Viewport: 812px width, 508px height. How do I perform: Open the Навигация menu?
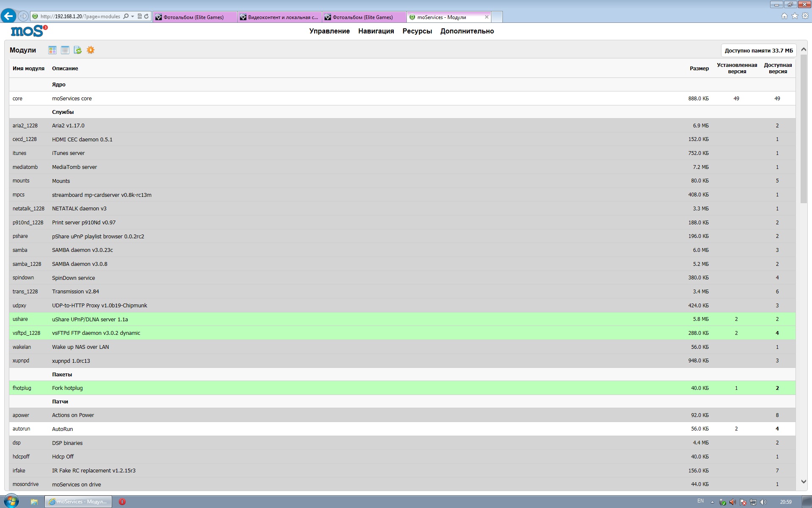pyautogui.click(x=376, y=31)
